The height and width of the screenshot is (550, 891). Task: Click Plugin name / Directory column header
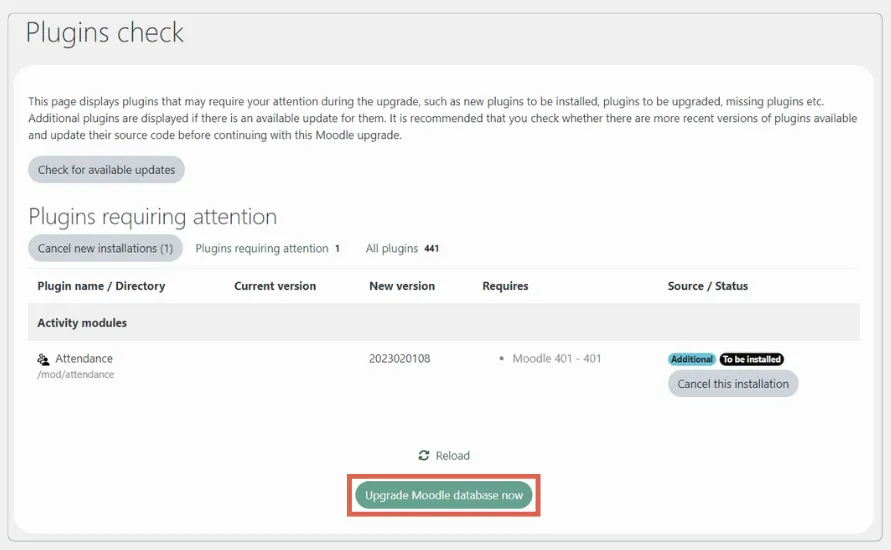(101, 286)
